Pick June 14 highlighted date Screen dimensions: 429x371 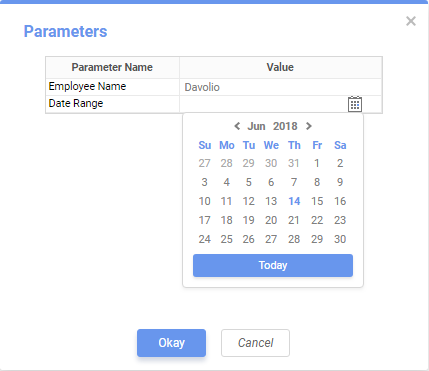click(294, 201)
